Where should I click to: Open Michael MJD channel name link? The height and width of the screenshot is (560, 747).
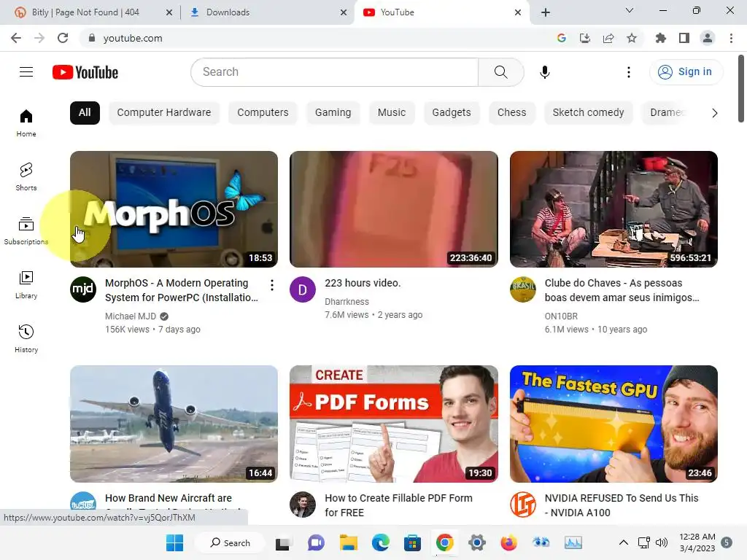point(131,316)
